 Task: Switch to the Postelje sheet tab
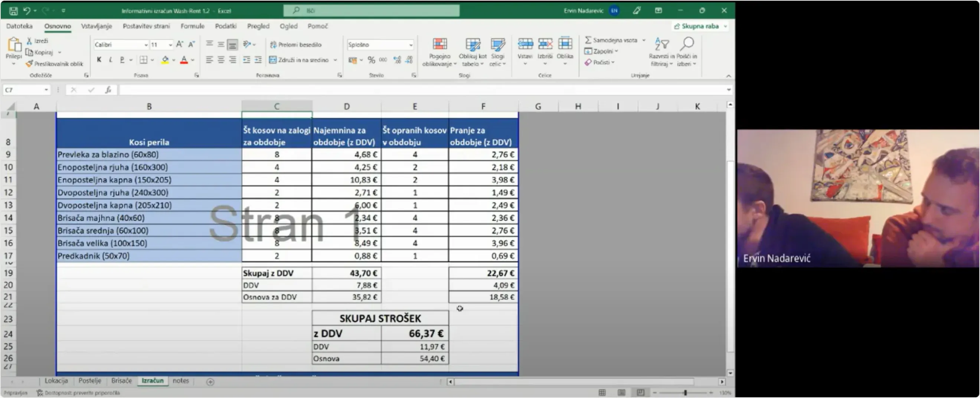coord(90,381)
